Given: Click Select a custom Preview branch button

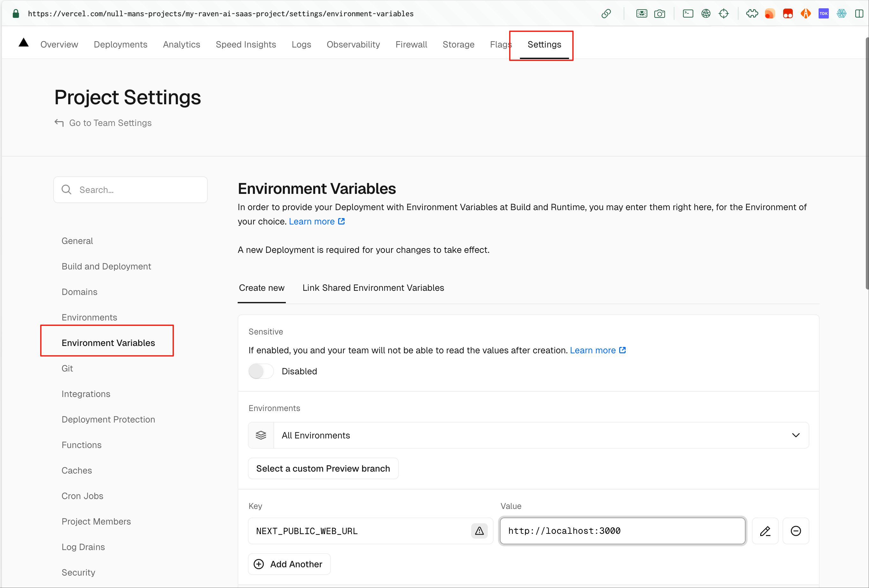Looking at the screenshot, I should pyautogui.click(x=323, y=468).
